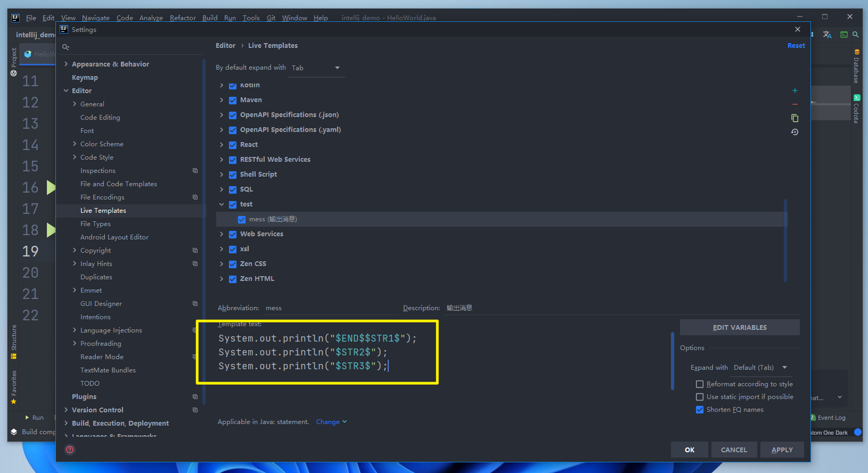The image size is (868, 473).
Task: Click project-level icon next to GUI Designer
Action: [195, 304]
